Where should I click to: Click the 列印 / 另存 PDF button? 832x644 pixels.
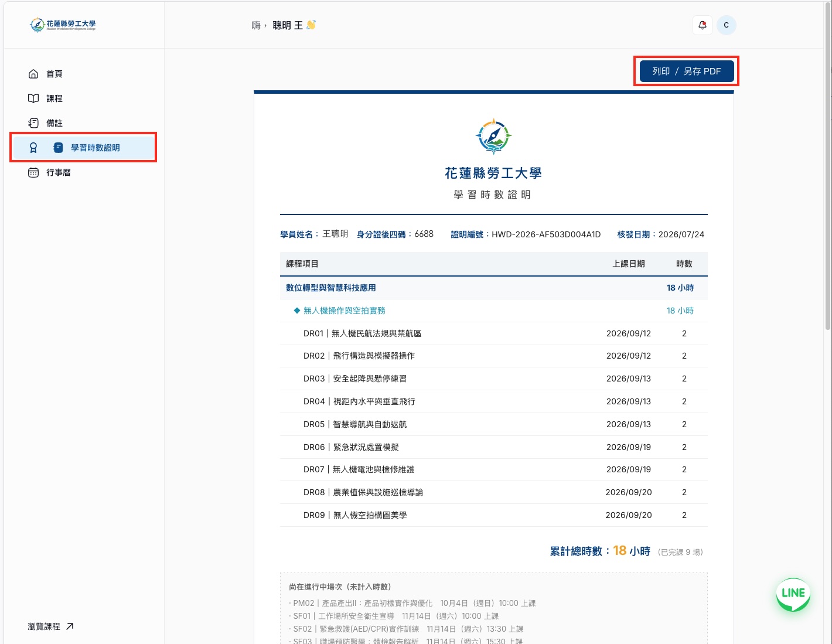686,71
